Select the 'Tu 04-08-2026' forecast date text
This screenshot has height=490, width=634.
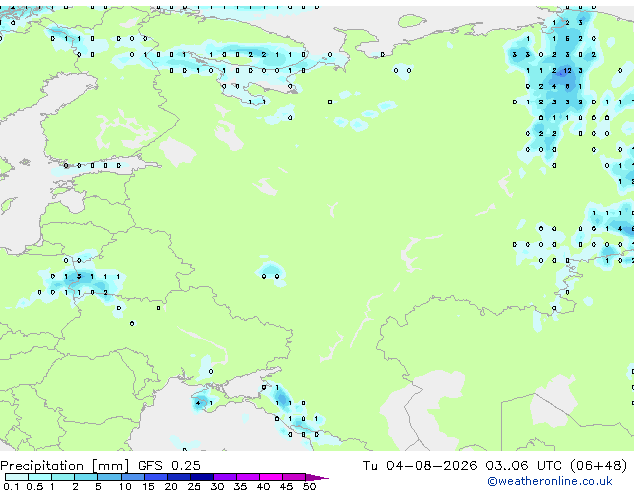[x=420, y=466]
